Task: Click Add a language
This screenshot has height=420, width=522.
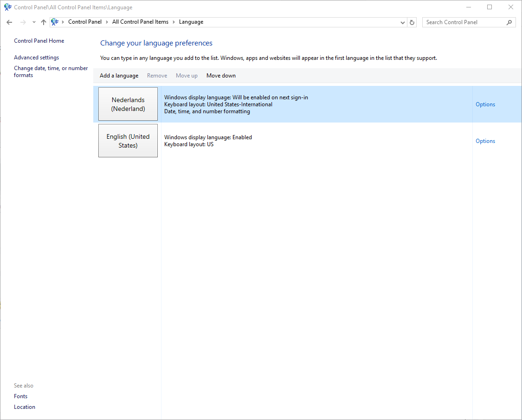Action: (119, 76)
